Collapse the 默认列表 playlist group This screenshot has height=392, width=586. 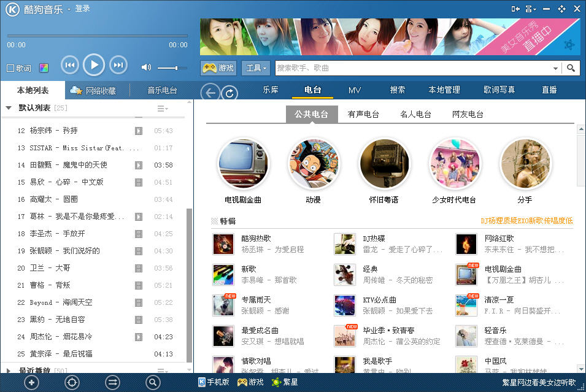(9, 108)
